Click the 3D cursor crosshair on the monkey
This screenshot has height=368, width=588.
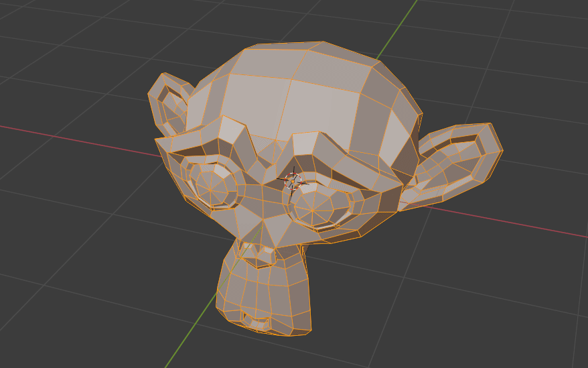coord(293,181)
